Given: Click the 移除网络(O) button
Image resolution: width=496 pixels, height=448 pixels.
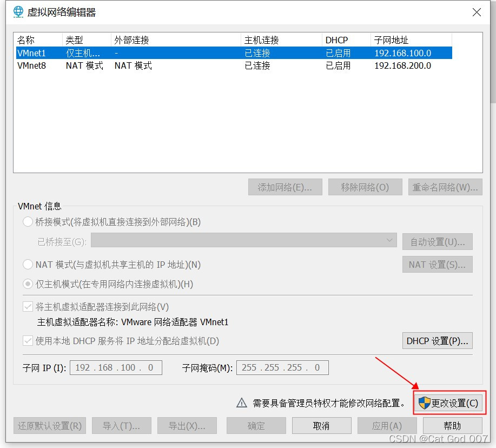Looking at the screenshot, I should 365,187.
